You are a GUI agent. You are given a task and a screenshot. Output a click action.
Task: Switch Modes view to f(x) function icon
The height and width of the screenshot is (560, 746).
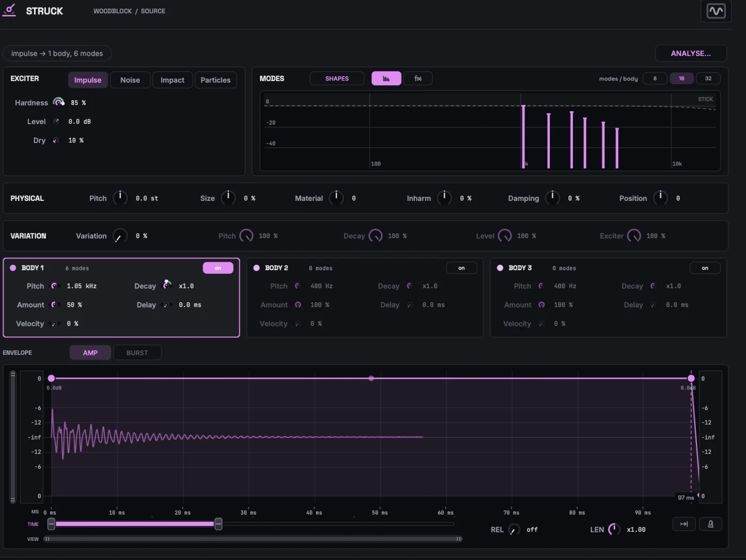tap(418, 78)
